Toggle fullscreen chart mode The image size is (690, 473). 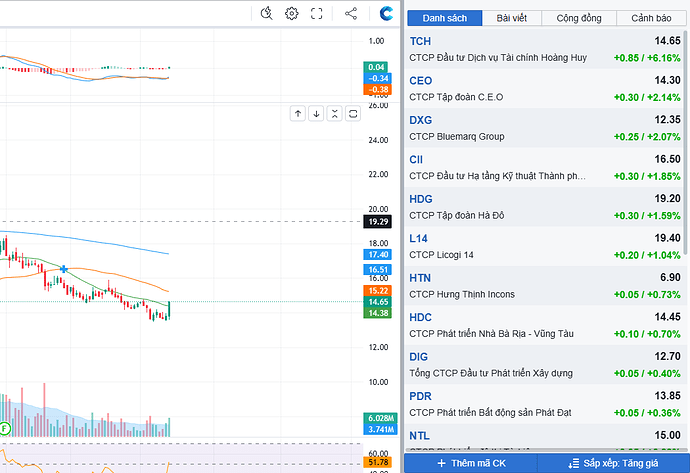pyautogui.click(x=316, y=14)
